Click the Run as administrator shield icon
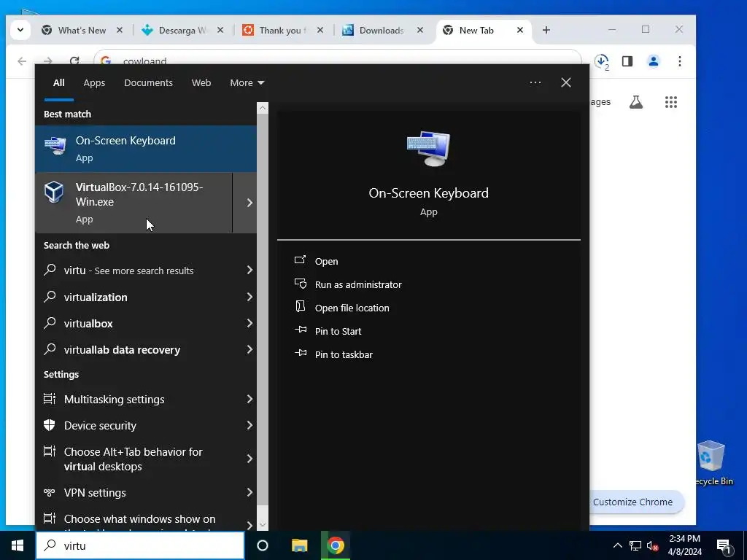 click(x=300, y=284)
